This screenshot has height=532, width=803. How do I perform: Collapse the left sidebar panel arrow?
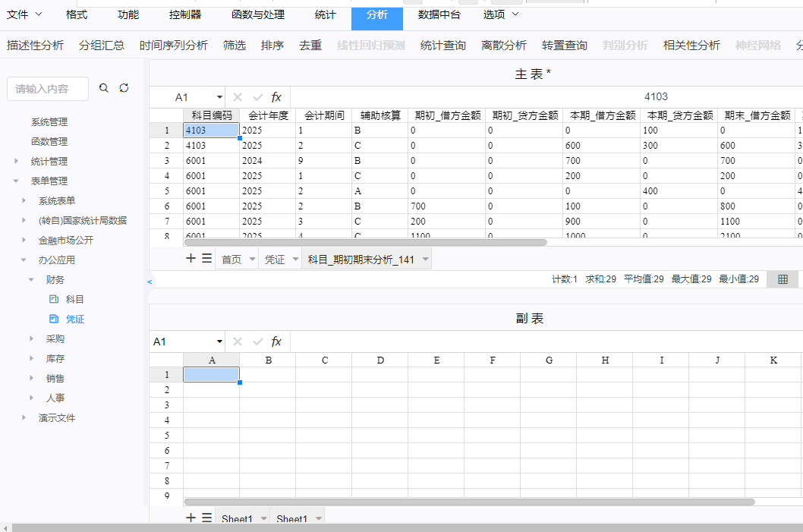(150, 282)
